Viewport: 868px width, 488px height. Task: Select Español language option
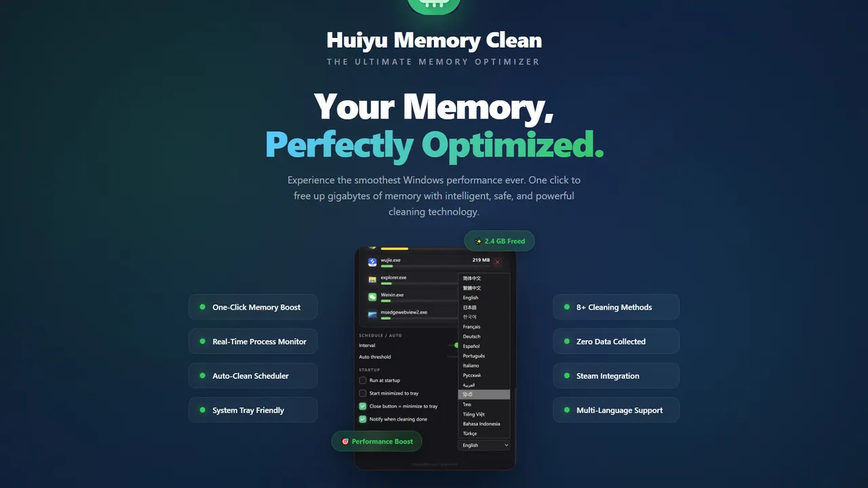484,346
